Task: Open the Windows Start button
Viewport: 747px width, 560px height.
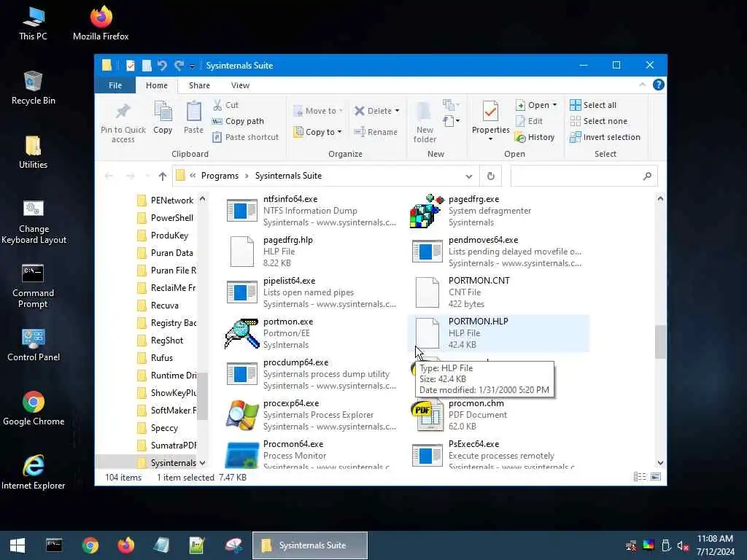Action: click(x=18, y=545)
